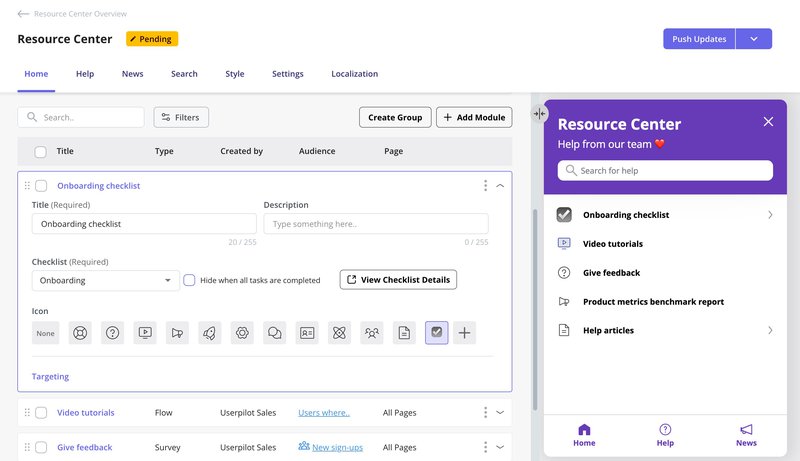Click the Description text field

tap(376, 224)
